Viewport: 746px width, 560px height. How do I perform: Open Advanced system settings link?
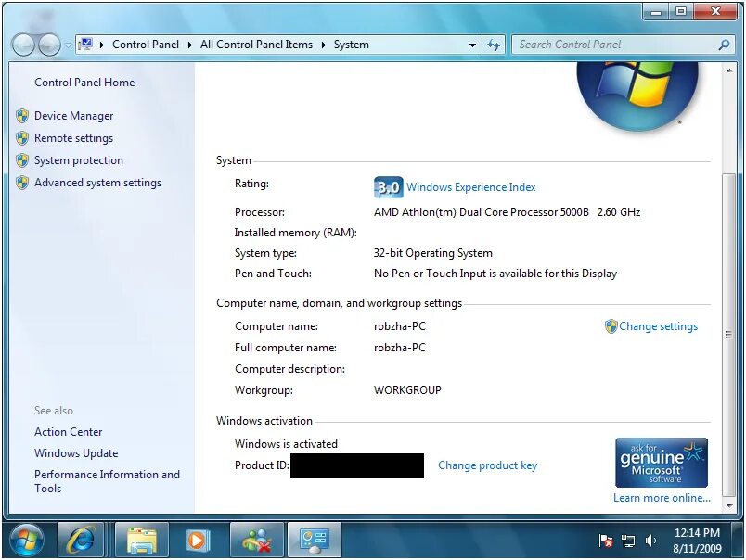97,183
